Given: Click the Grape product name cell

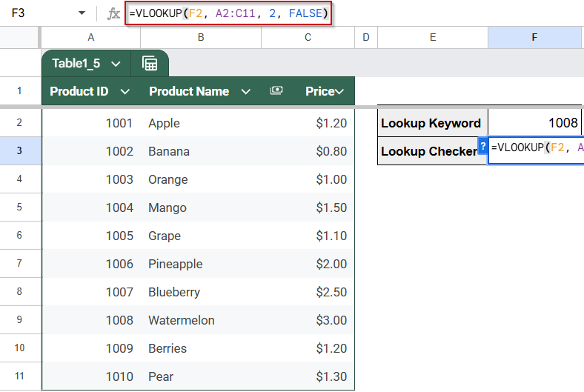Looking at the screenshot, I should point(201,236).
